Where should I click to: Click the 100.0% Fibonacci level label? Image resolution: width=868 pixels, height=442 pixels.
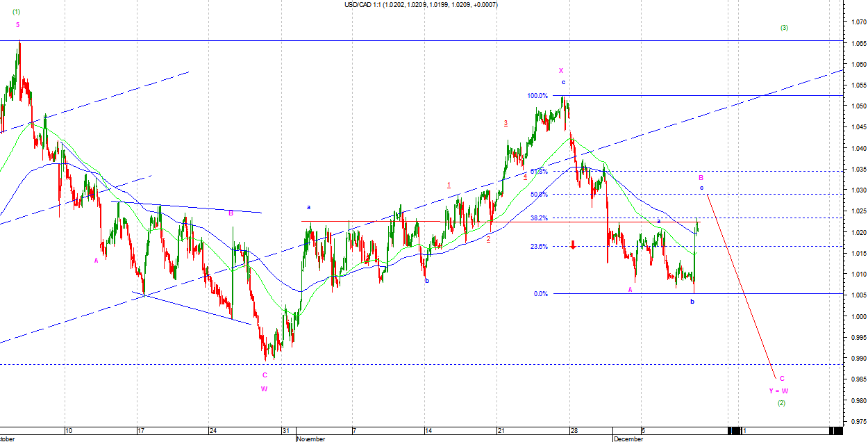tap(538, 96)
